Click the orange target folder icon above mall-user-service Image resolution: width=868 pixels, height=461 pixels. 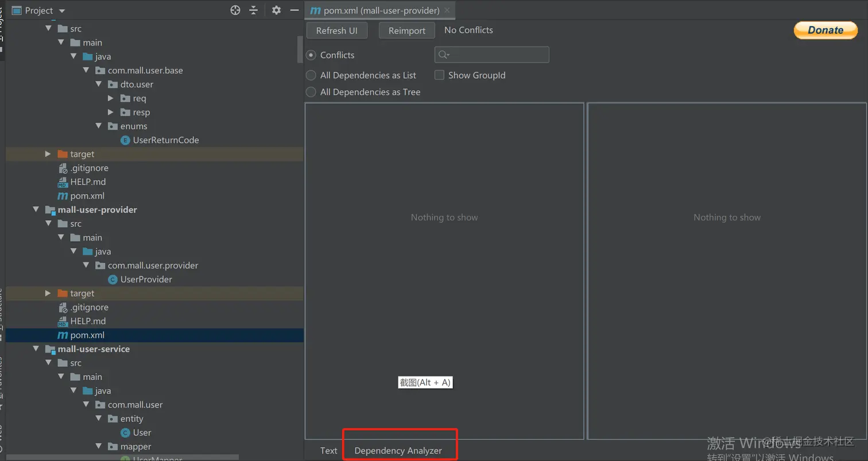click(x=63, y=293)
